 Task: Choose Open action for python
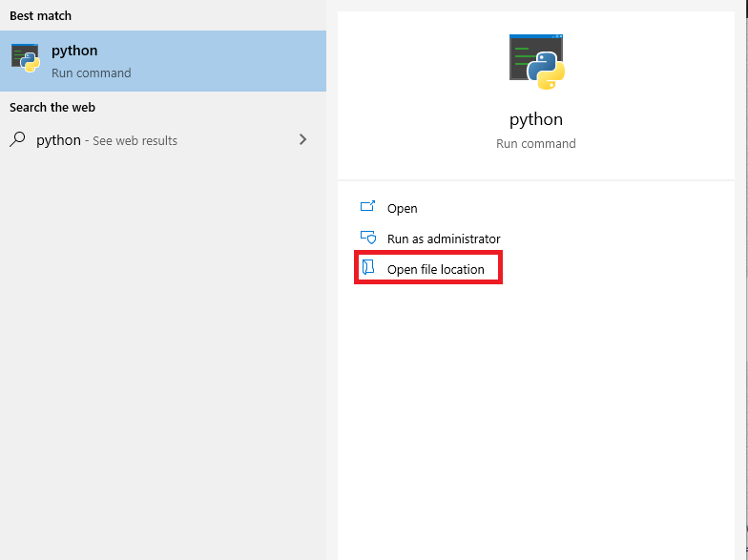(x=403, y=208)
